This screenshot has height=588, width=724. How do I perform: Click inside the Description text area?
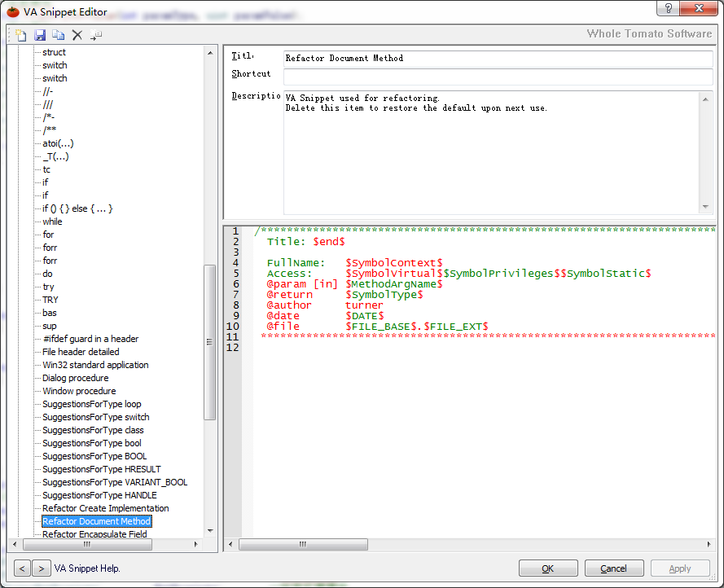[492, 152]
